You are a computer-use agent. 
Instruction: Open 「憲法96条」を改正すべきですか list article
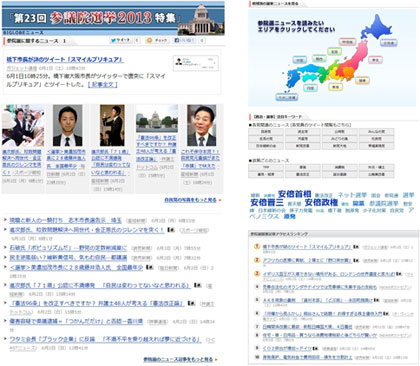pos(97,303)
